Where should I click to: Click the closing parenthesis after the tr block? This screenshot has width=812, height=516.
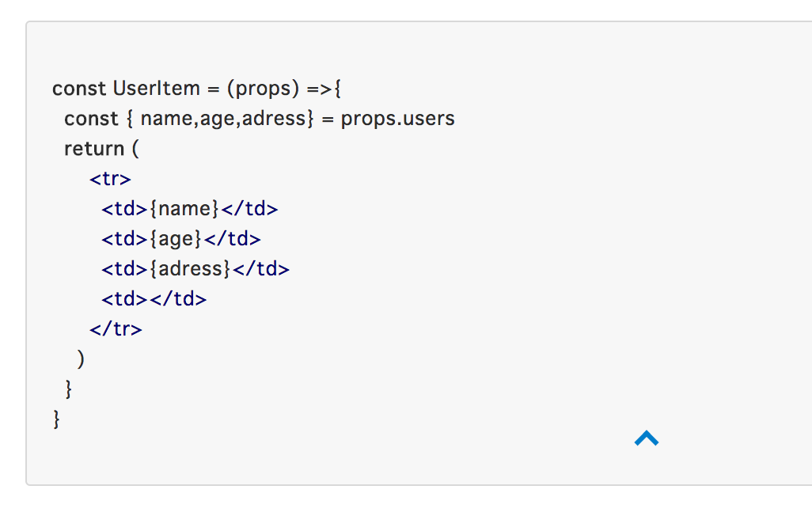pos(81,359)
